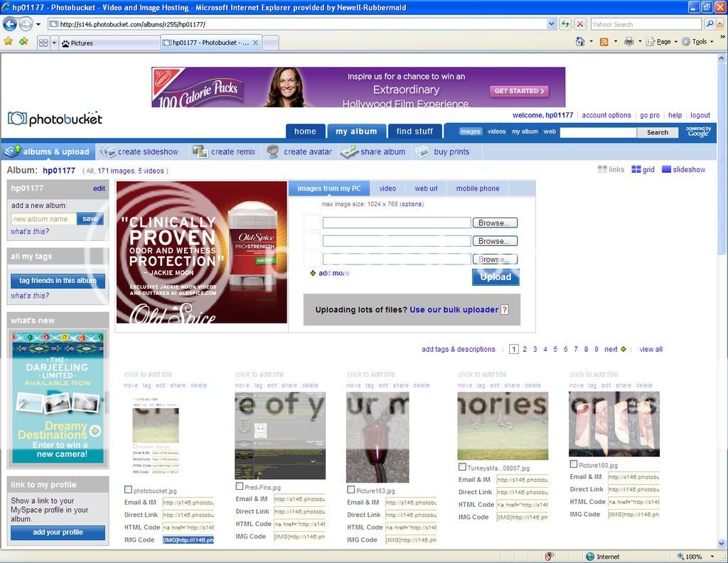
Task: Click the album name save button
Action: pyautogui.click(x=90, y=219)
